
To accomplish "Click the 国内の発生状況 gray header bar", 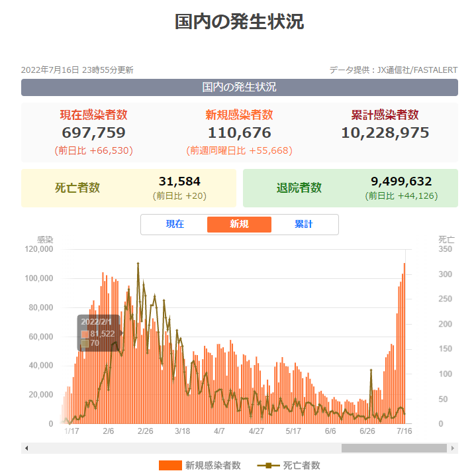I will 240,87.
